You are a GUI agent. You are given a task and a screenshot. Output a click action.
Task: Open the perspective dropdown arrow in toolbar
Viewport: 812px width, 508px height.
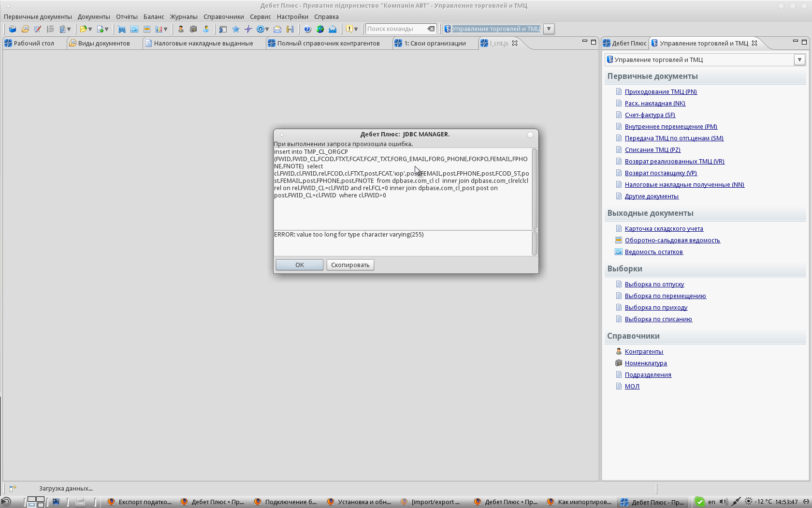coord(549,29)
